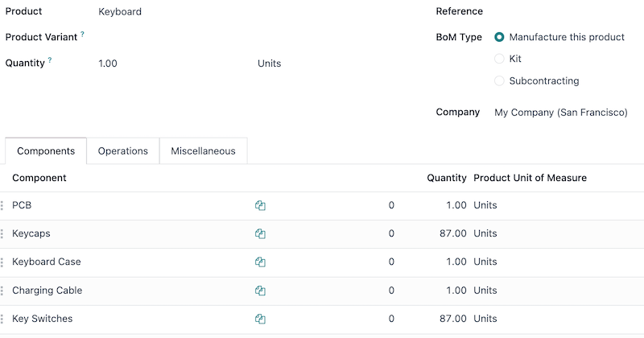
Task: Click the copy icon for Keyboard Case
Action: pos(260,262)
